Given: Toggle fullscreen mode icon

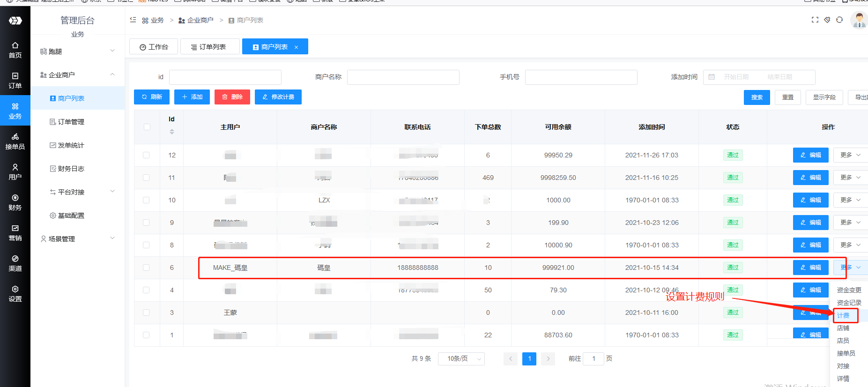Looking at the screenshot, I should (x=815, y=20).
